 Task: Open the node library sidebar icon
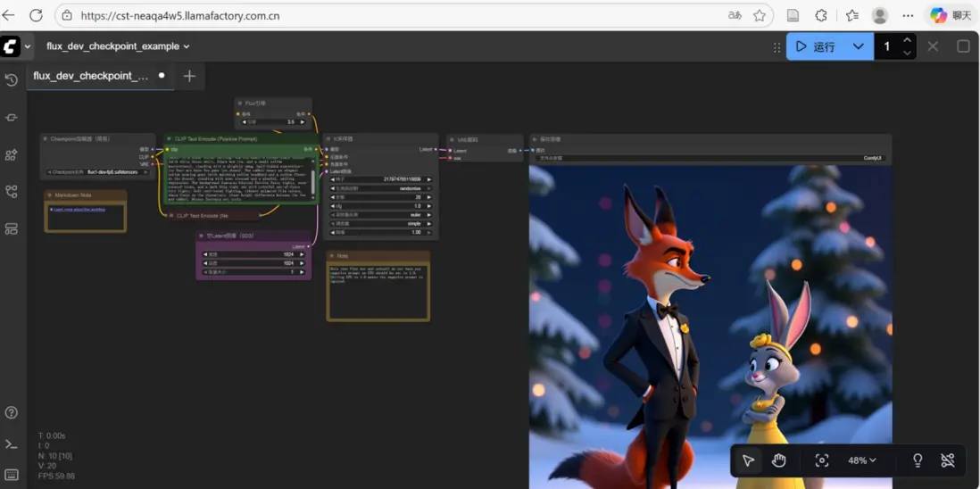[12, 118]
